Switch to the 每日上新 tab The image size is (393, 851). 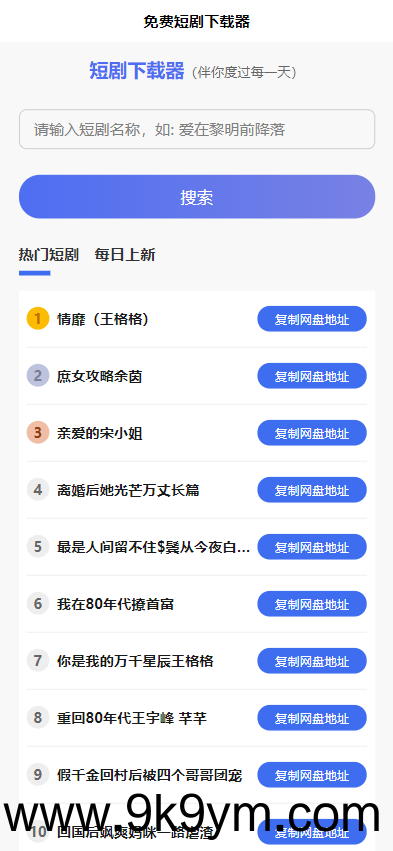[x=125, y=255]
